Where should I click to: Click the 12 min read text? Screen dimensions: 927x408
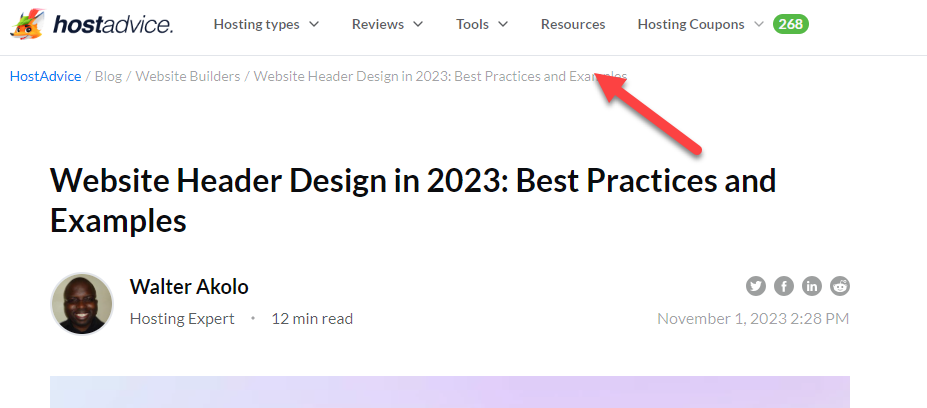click(312, 319)
